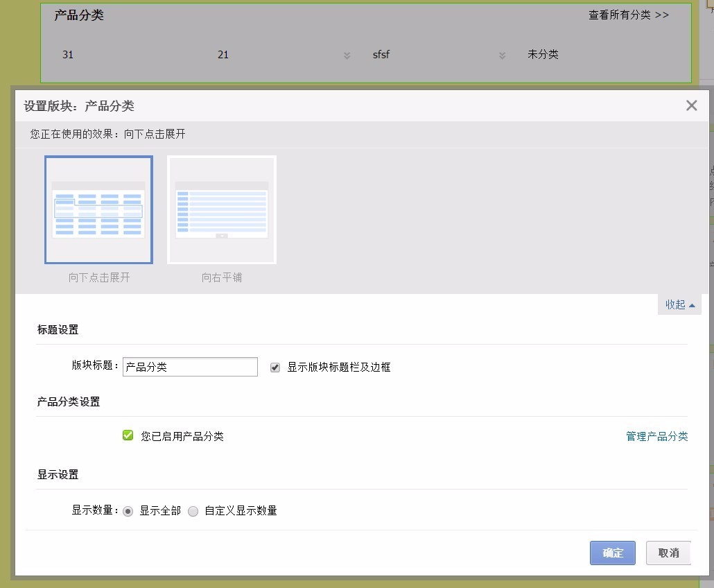Select the "显示全部" radio option
Screen dimensions: 714x588
click(128, 511)
